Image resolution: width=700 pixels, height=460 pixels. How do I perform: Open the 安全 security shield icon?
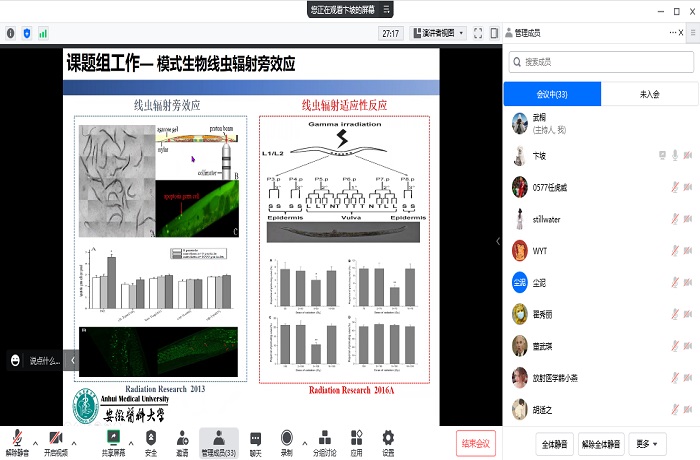coord(151,438)
